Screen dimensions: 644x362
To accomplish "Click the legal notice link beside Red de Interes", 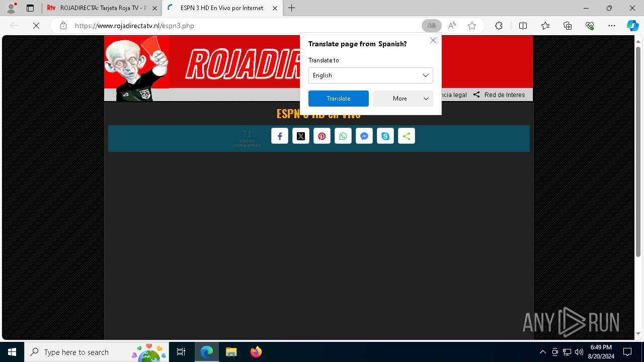I will (454, 95).
